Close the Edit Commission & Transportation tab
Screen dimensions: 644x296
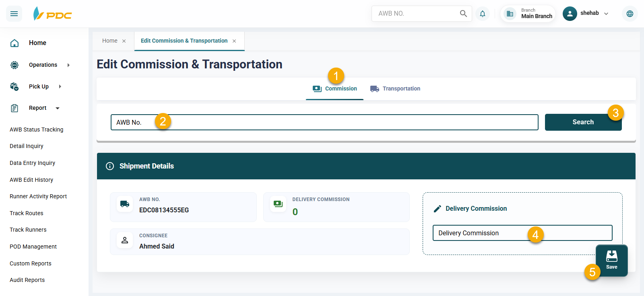click(x=234, y=41)
